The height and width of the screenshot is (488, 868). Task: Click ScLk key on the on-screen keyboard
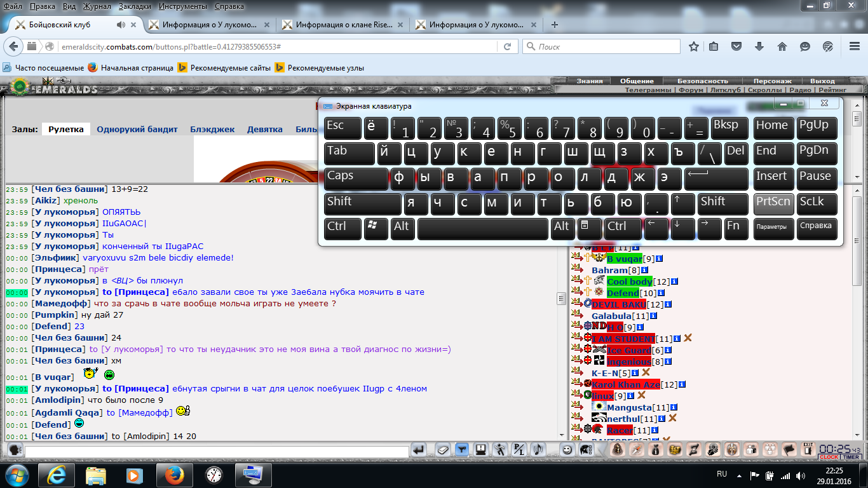817,203
